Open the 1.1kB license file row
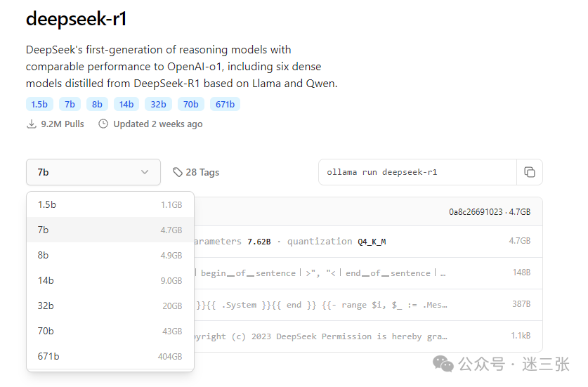588x387 pixels. click(365, 336)
